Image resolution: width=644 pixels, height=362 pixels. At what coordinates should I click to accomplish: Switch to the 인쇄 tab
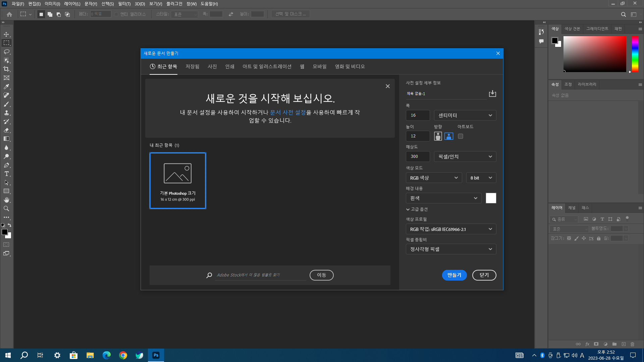230,66
